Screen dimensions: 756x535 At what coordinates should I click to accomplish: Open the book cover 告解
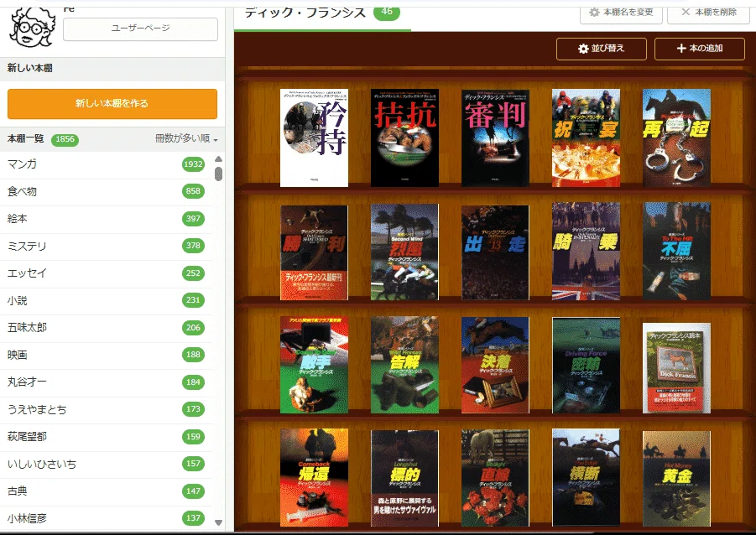point(404,365)
